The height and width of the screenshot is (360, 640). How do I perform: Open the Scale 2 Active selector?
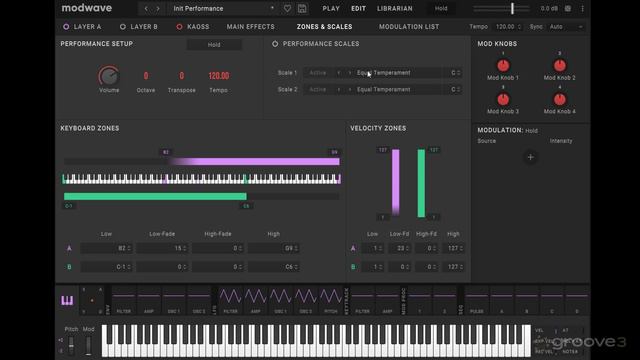[x=319, y=89]
